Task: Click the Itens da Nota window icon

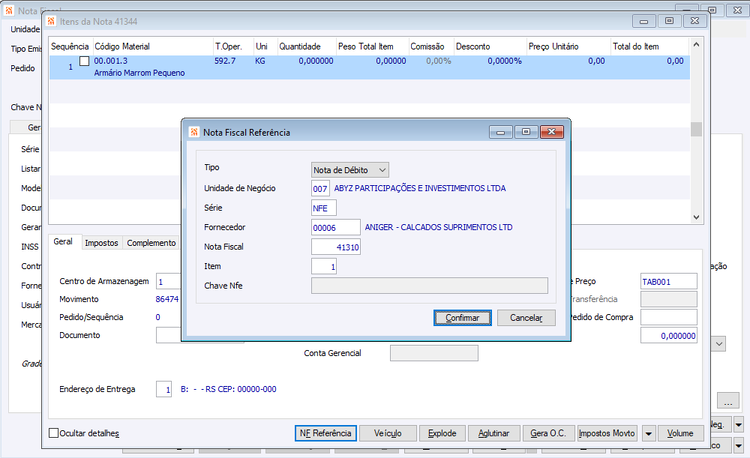Action: (x=51, y=21)
